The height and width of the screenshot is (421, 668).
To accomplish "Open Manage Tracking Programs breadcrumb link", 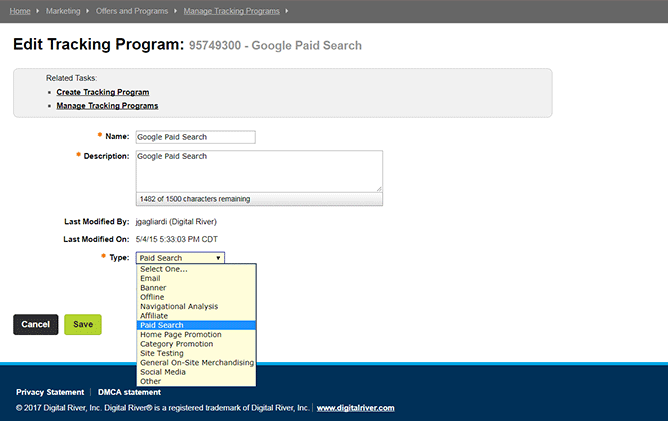I will click(231, 11).
